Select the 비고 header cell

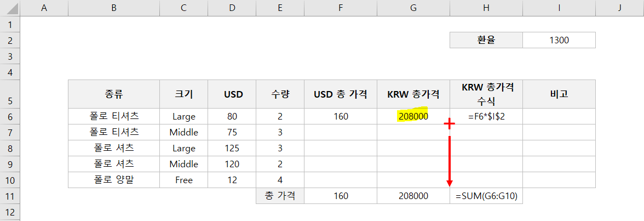pos(559,94)
